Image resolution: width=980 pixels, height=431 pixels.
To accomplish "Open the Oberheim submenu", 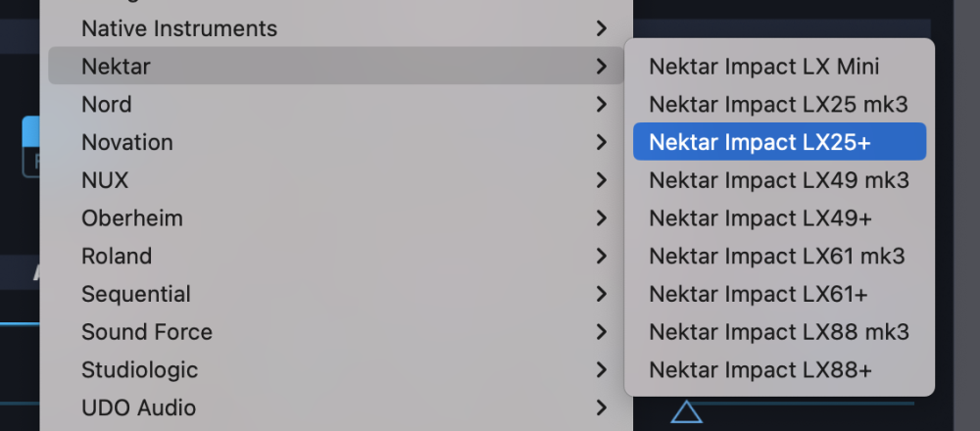I will click(132, 217).
